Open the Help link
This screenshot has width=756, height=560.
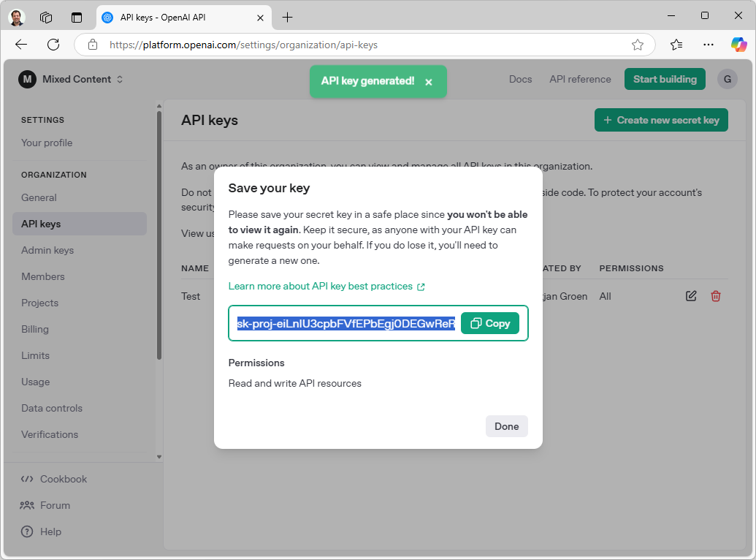(x=41, y=531)
